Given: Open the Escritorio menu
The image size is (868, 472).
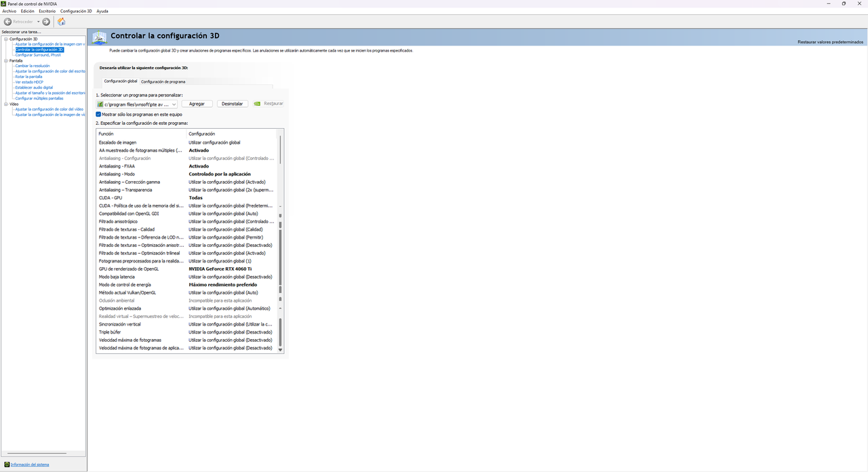Looking at the screenshot, I should pyautogui.click(x=47, y=12).
